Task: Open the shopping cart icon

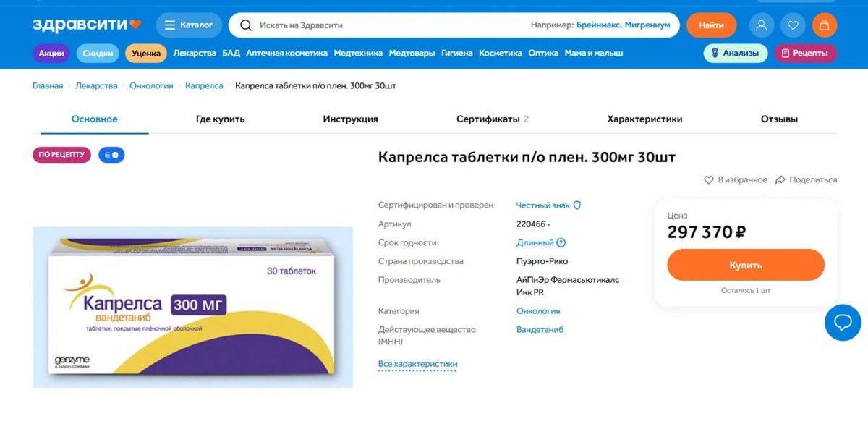Action: (825, 25)
